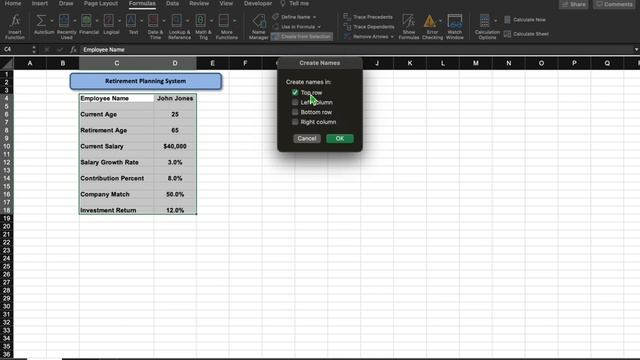
Task: Click the Name Box stepper arrows
Action: click(x=34, y=49)
